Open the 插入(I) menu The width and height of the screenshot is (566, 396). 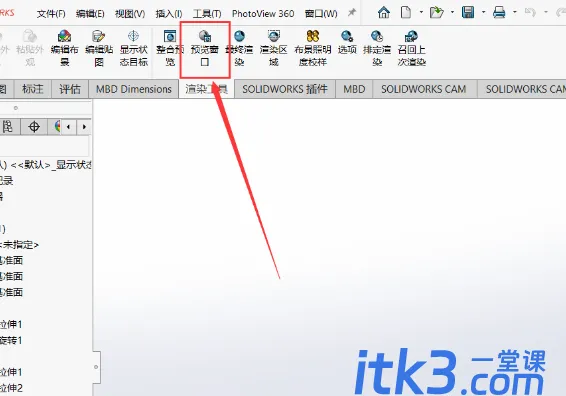pos(169,14)
